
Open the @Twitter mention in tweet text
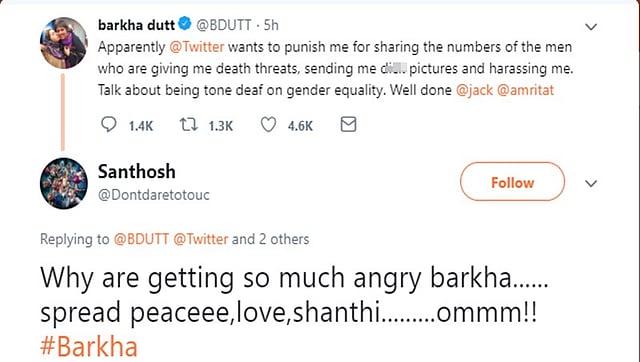pos(197,47)
